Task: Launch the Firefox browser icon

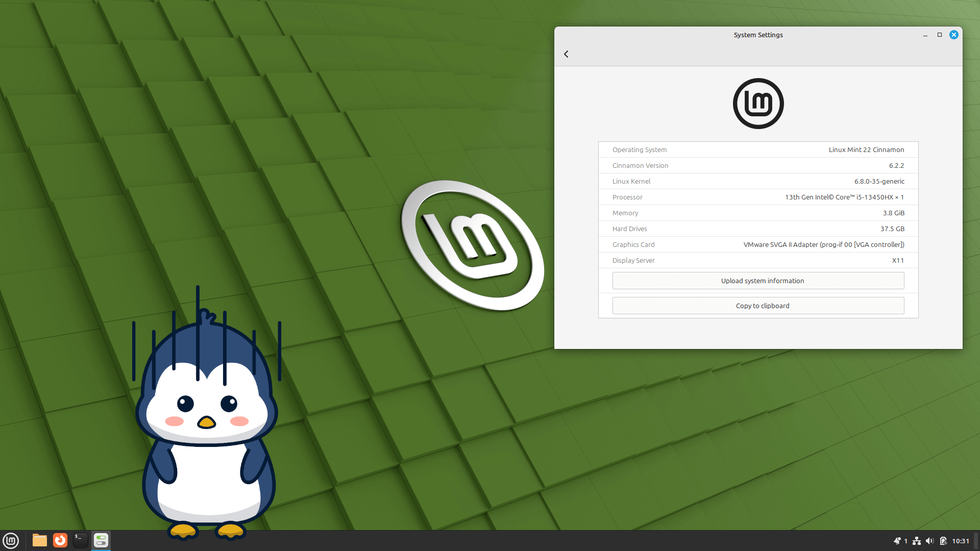Action: coord(60,540)
